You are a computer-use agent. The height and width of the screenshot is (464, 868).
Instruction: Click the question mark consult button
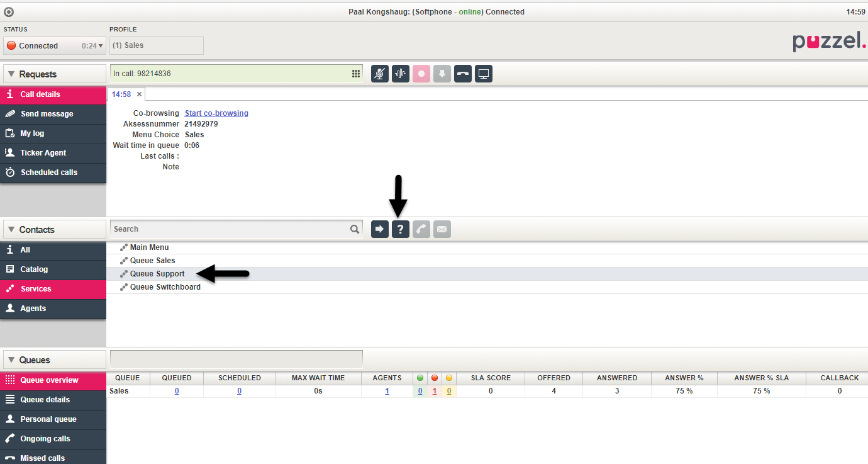[x=400, y=229]
